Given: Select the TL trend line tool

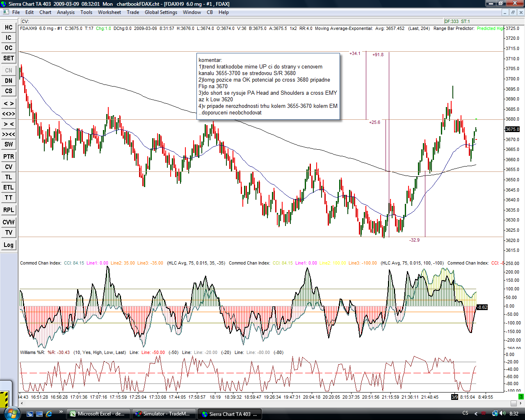Looking at the screenshot, I should click(9, 177).
